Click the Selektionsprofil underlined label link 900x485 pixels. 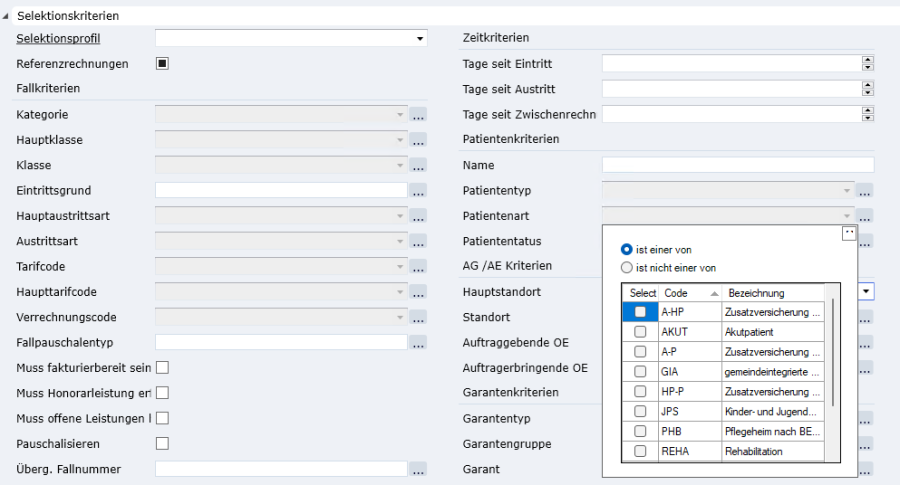pyautogui.click(x=59, y=39)
